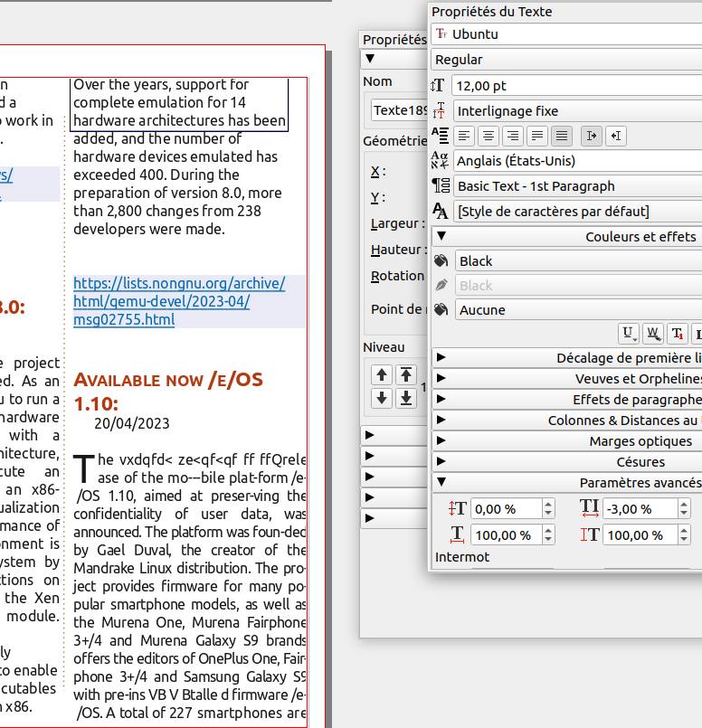Image resolution: width=702 pixels, height=728 pixels.
Task: Toggle the forced justified alignment button
Action: tap(562, 136)
